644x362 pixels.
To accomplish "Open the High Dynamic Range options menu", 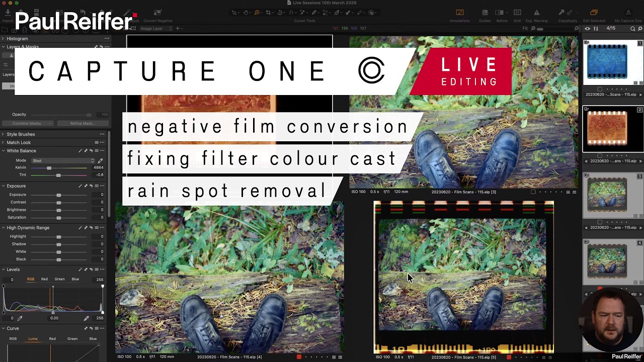I will pyautogui.click(x=102, y=228).
